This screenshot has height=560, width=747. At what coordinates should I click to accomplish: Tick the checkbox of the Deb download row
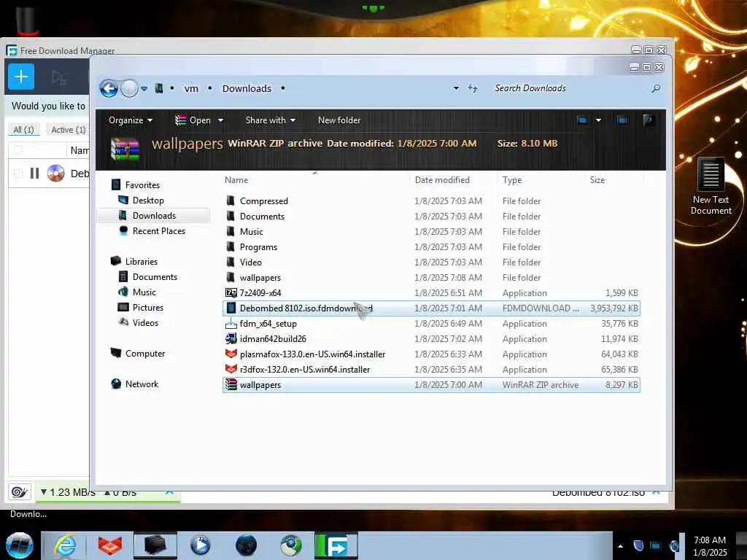18,173
